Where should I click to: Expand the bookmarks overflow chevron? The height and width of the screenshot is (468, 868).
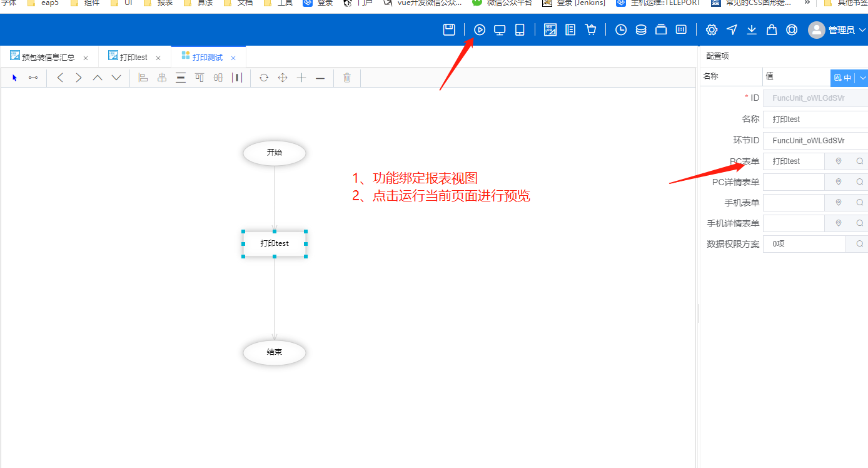click(x=807, y=3)
